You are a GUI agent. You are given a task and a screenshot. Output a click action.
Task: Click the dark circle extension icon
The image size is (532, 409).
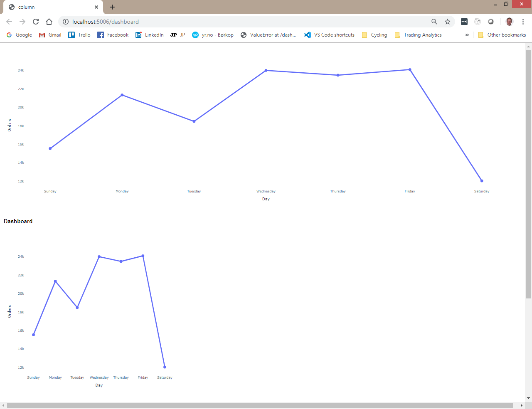[491, 22]
